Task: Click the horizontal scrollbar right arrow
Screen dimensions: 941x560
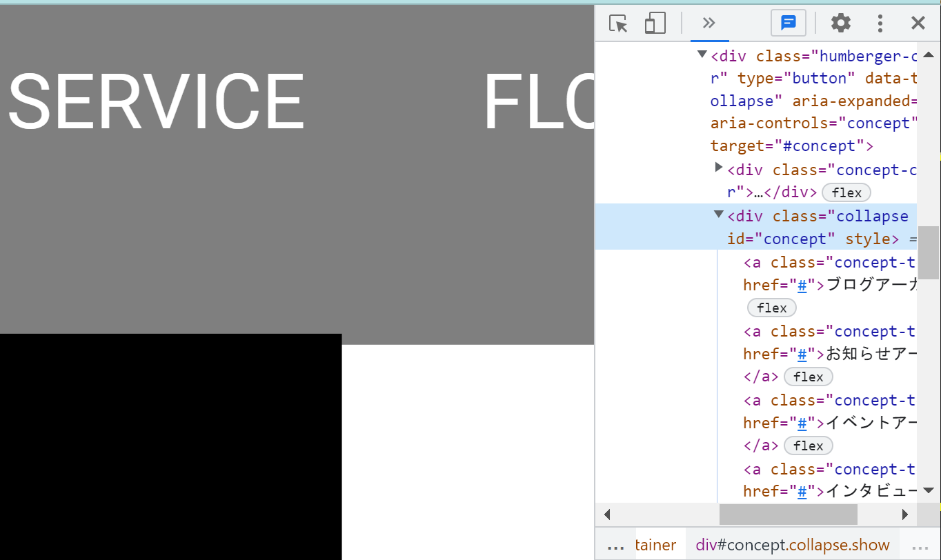Action: (x=906, y=514)
